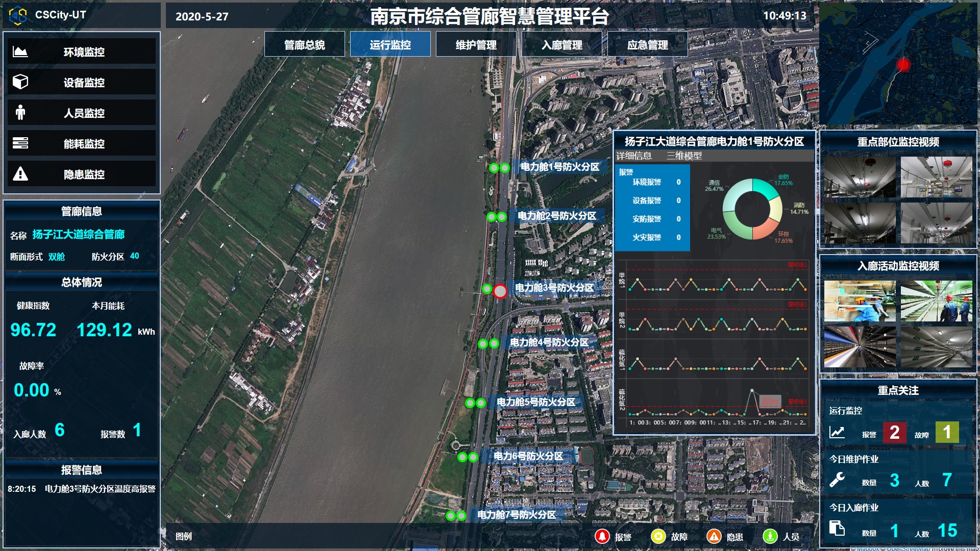Viewport: 980px width, 551px height.
Task: Click the green 人员 legend icon
Action: [x=770, y=536]
